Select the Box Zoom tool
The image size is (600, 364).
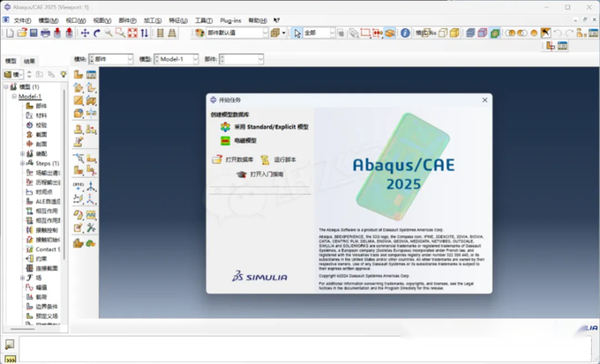tap(121, 33)
